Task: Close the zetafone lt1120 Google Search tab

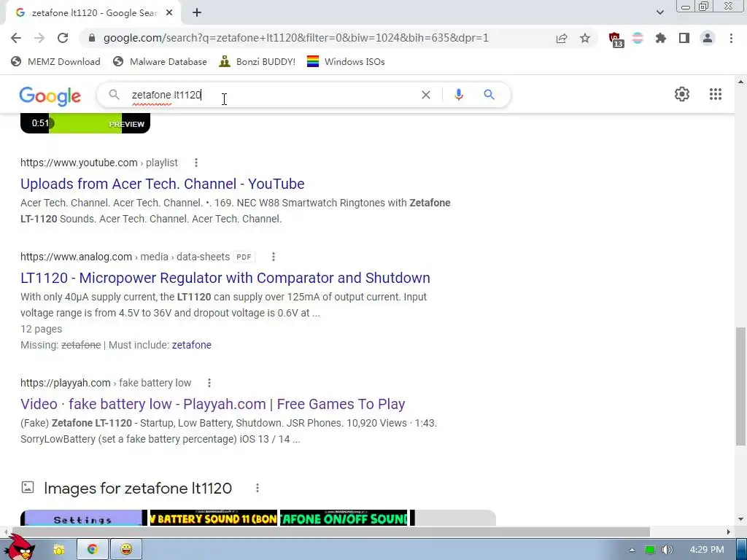Action: click(x=169, y=13)
